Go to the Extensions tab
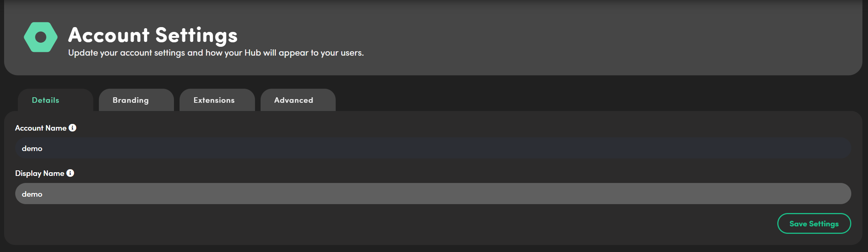The height and width of the screenshot is (252, 868). [214, 100]
